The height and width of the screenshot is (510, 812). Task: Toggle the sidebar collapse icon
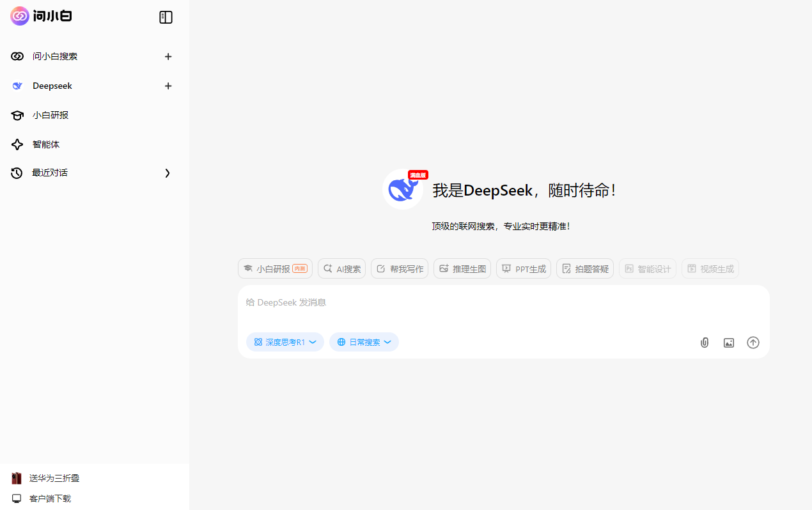point(166,17)
